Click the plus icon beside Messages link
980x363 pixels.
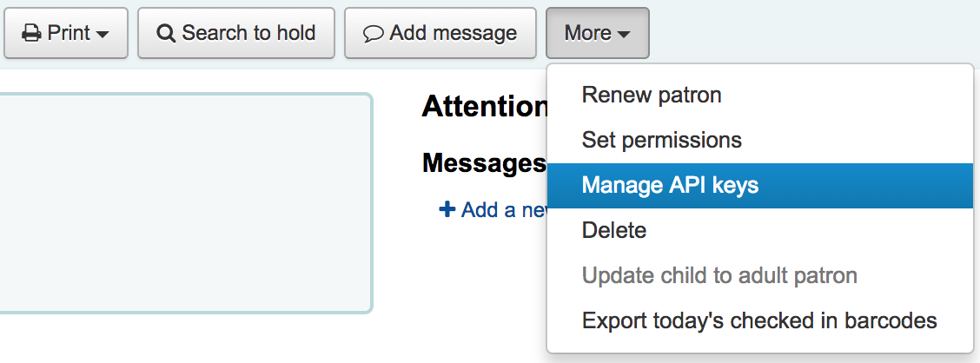447,209
